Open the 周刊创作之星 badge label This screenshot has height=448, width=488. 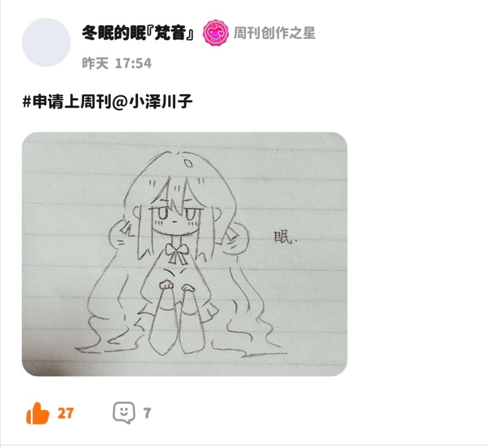pyautogui.click(x=275, y=33)
